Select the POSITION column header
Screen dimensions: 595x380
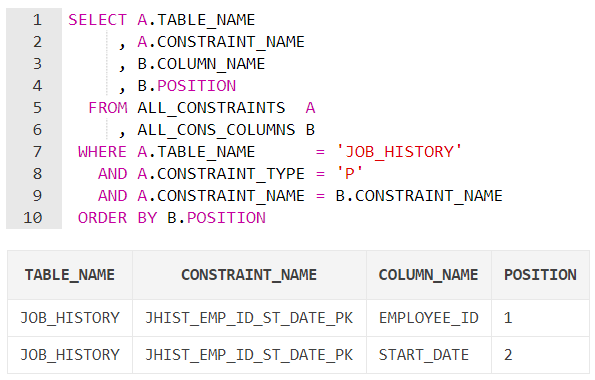tap(540, 275)
